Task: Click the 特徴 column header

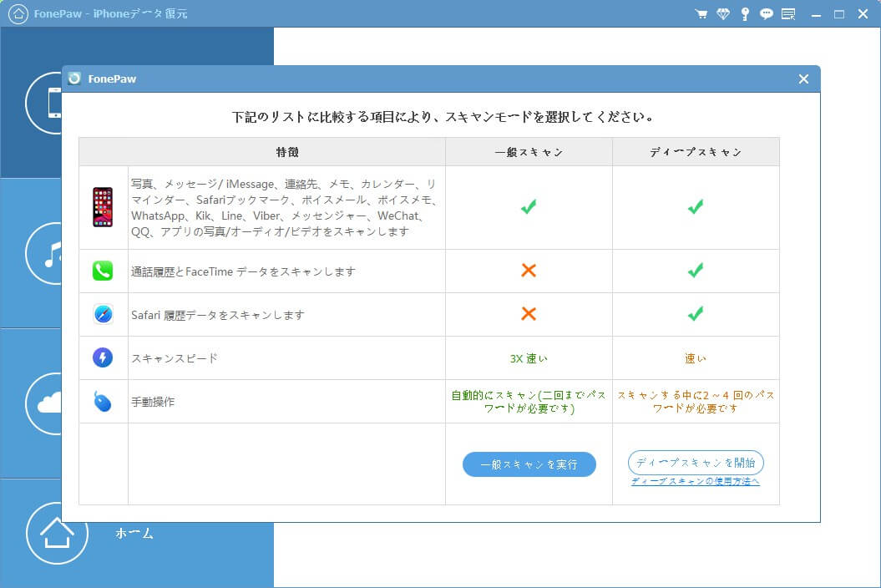Action: click(287, 152)
